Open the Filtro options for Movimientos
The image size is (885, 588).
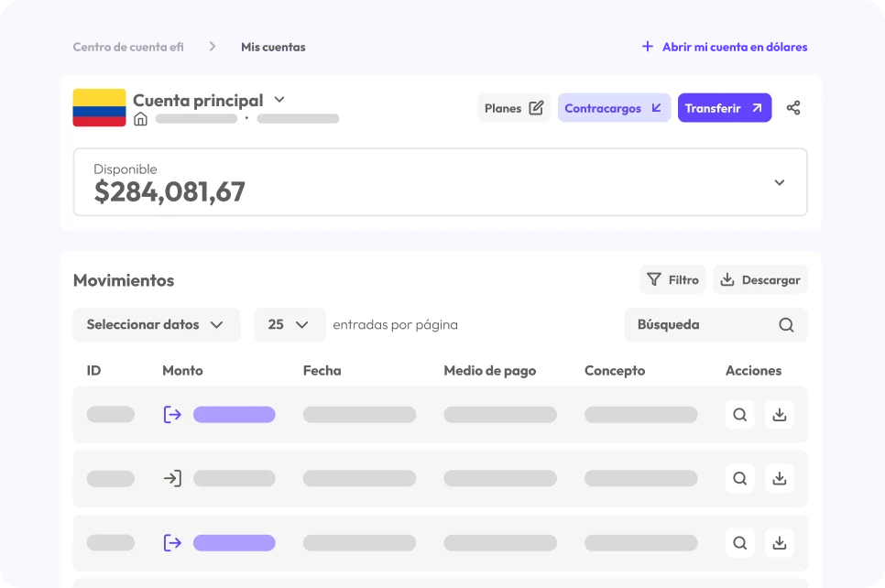click(672, 280)
